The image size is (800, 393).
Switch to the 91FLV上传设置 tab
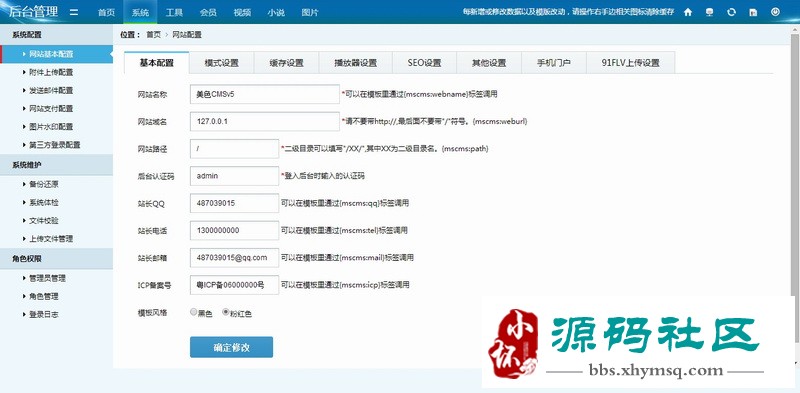631,63
